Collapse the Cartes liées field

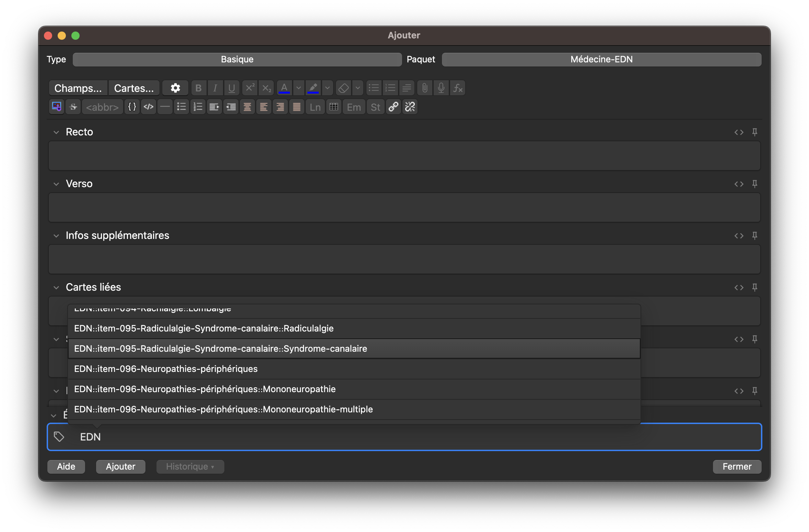(x=56, y=288)
